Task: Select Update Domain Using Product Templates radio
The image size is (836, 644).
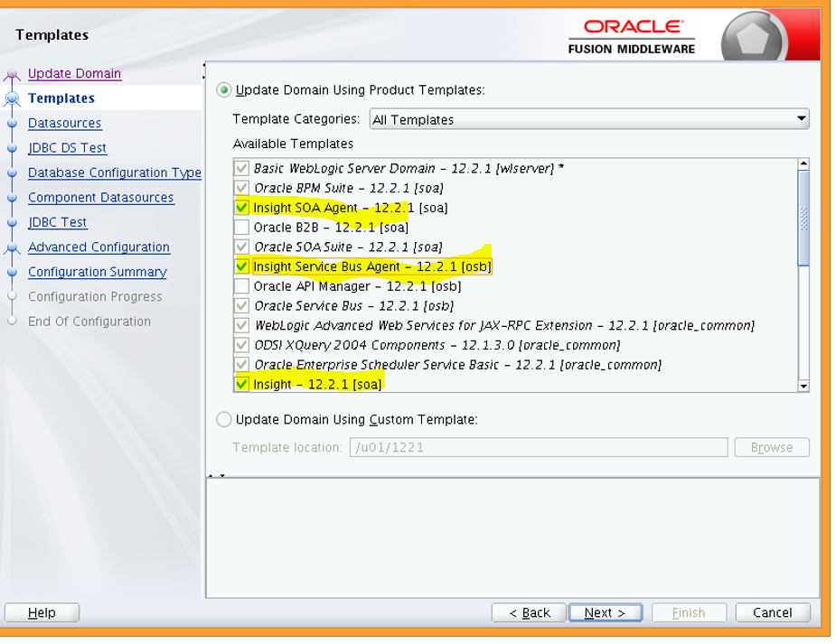Action: (x=224, y=90)
